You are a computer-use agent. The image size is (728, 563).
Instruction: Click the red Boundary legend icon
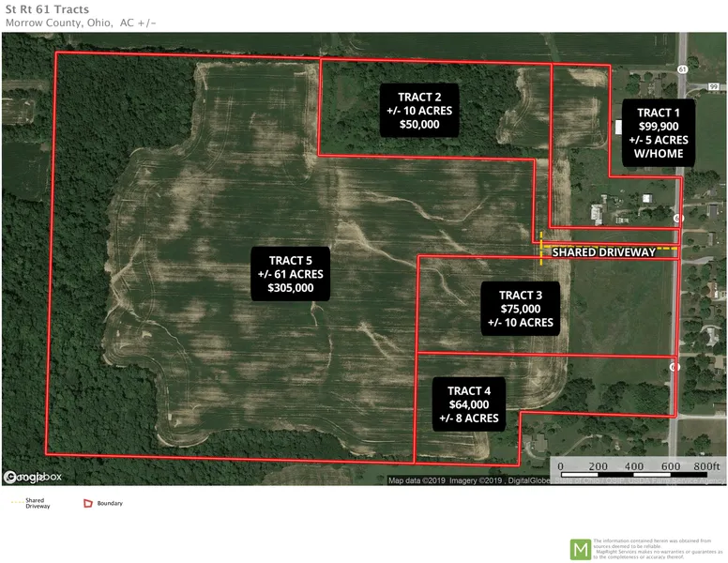(x=88, y=503)
